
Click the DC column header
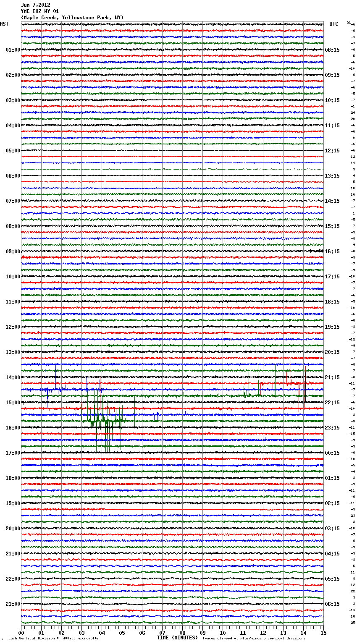[349, 23]
